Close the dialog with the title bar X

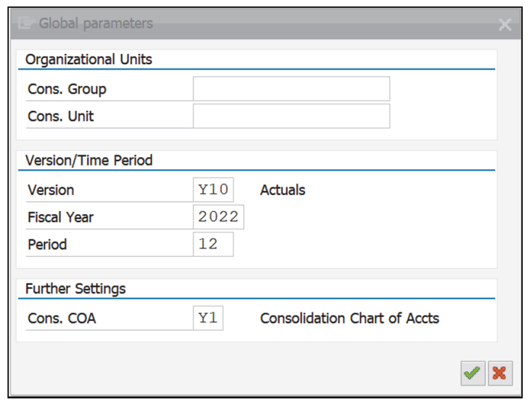click(506, 25)
